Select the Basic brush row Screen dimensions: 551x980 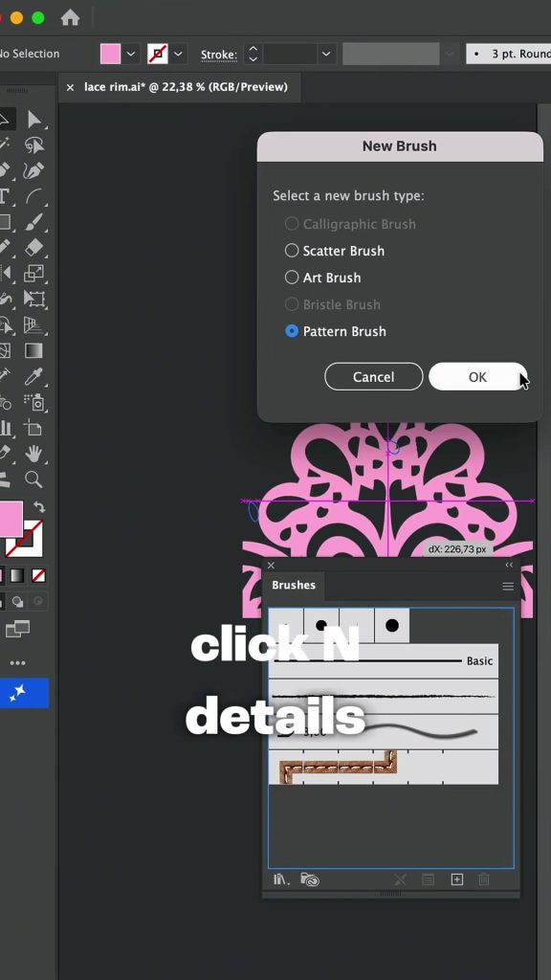(384, 660)
